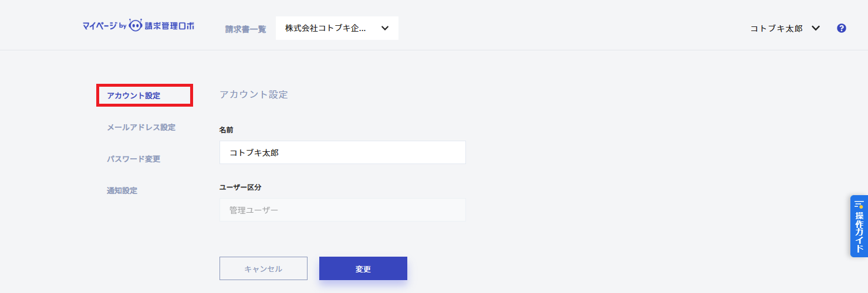Viewport: 868px width, 293px height.
Task: Click the help question mark icon
Action: point(842,28)
